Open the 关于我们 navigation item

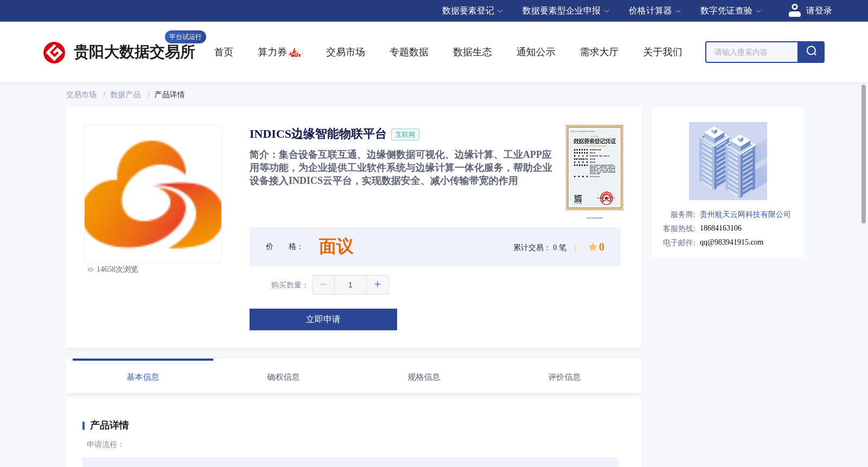click(663, 52)
